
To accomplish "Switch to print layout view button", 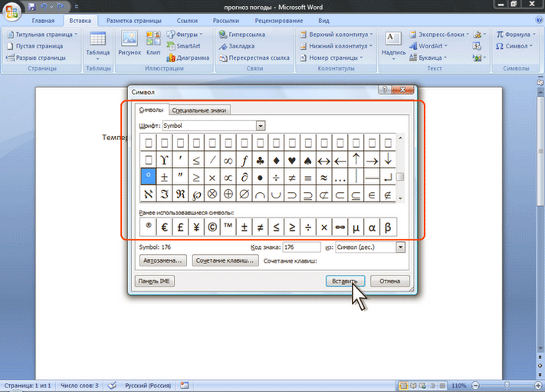I will (x=403, y=386).
